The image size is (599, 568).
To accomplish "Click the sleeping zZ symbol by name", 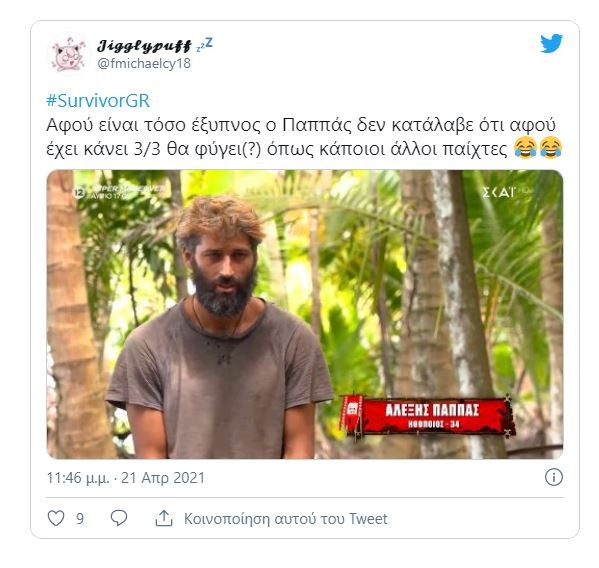I will (204, 45).
